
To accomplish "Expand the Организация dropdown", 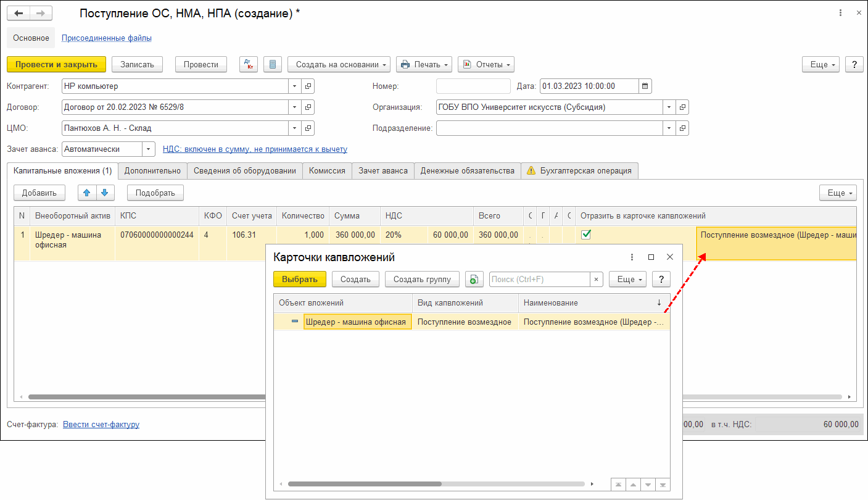I will (669, 107).
